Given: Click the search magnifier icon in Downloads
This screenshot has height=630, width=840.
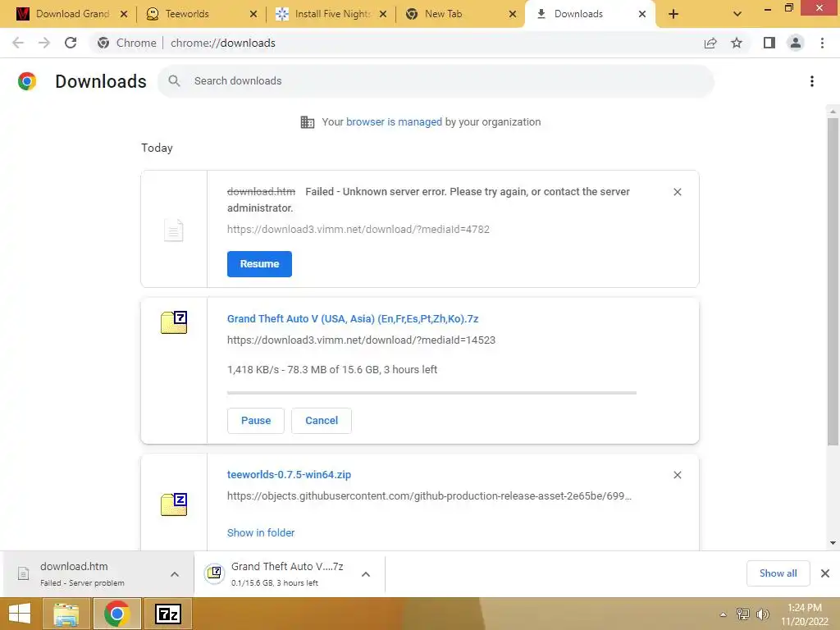Looking at the screenshot, I should point(174,81).
